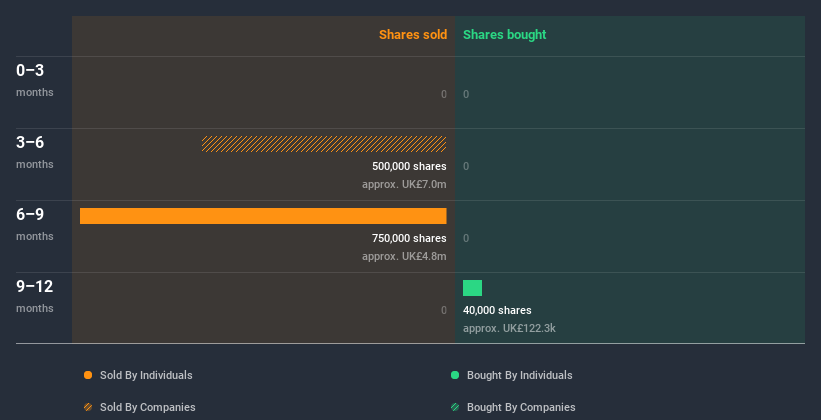Click the approx. UK£7.0m value
The image size is (821, 420).
click(404, 184)
